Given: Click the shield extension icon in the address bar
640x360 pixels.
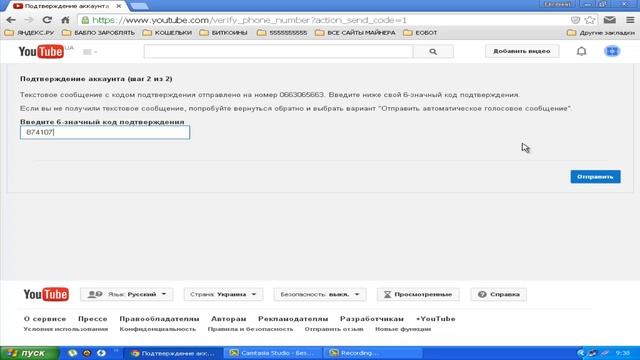Looking at the screenshot, I should click(x=575, y=20).
